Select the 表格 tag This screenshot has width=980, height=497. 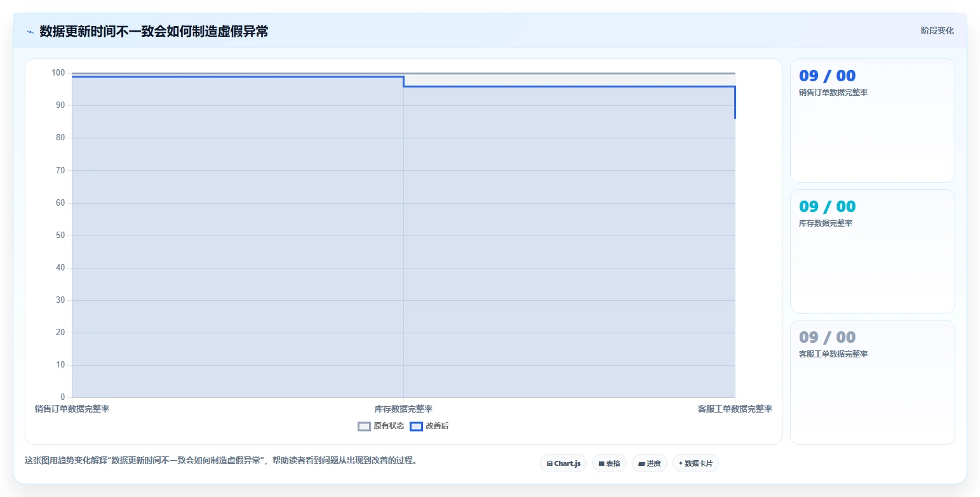tap(609, 463)
